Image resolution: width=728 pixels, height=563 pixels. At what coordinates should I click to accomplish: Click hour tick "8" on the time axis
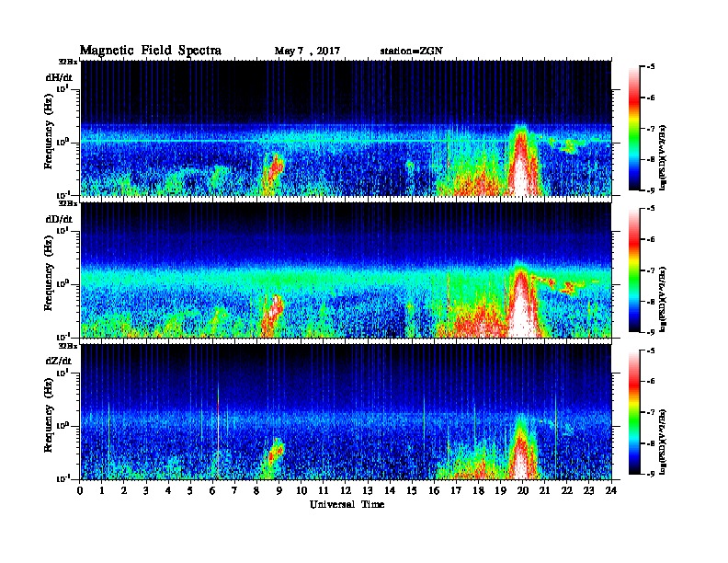(x=257, y=491)
